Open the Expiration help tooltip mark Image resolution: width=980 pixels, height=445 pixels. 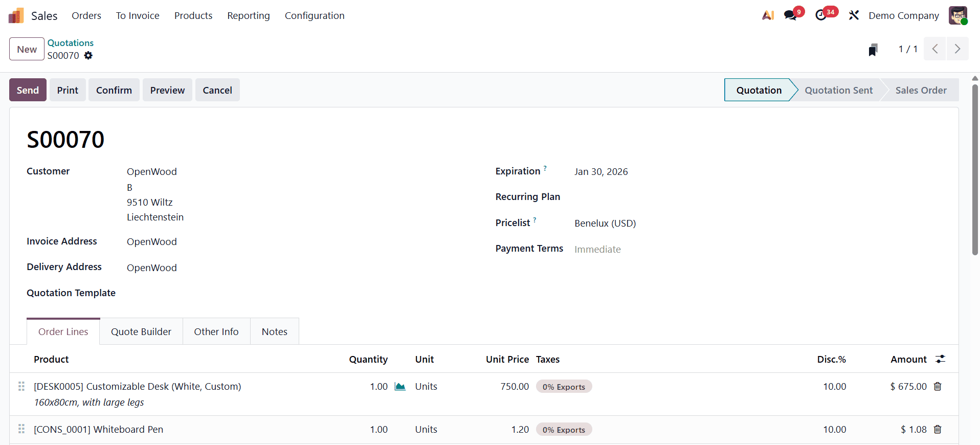click(x=545, y=168)
